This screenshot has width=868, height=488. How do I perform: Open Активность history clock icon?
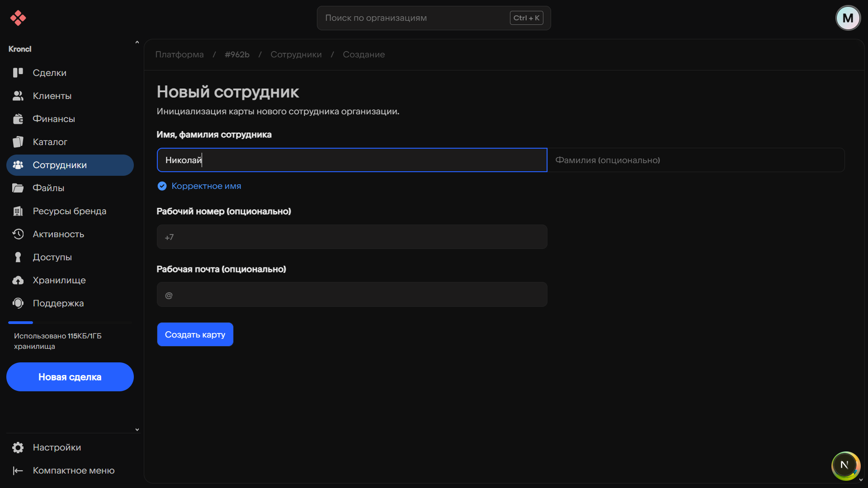point(18,234)
